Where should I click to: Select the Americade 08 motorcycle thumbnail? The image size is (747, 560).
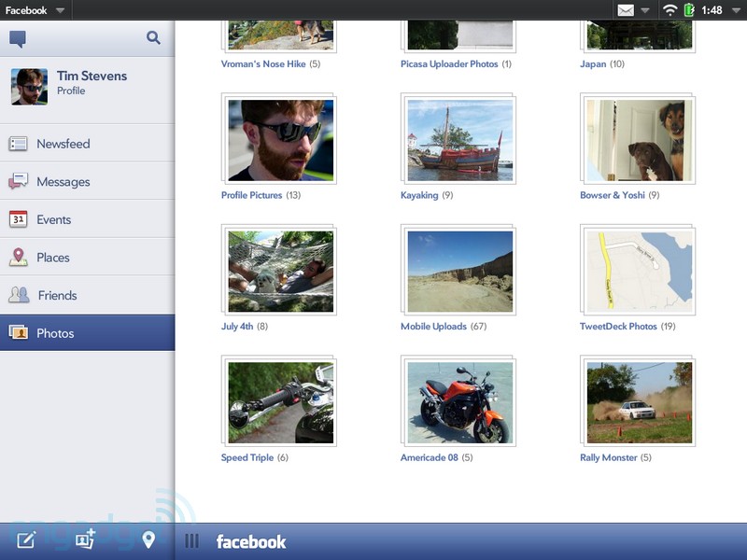pos(458,401)
